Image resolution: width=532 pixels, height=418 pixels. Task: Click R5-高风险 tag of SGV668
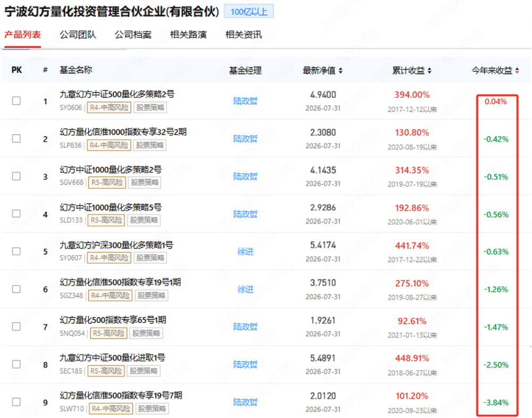[106, 182]
